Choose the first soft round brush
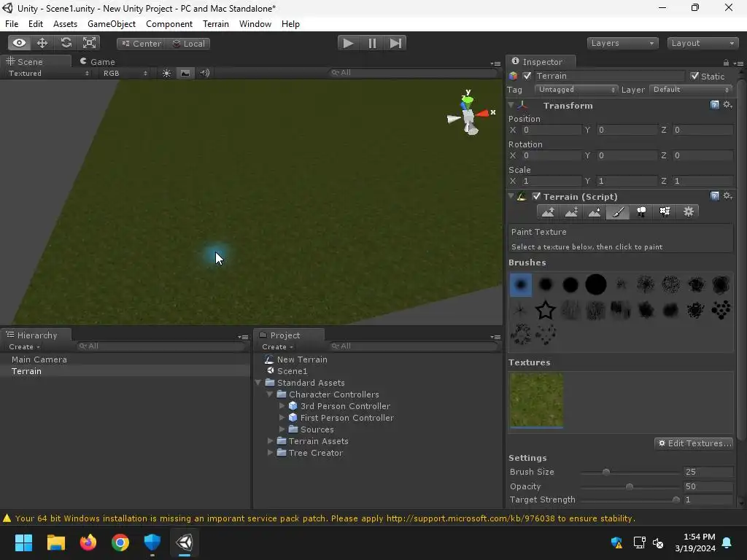 521,285
